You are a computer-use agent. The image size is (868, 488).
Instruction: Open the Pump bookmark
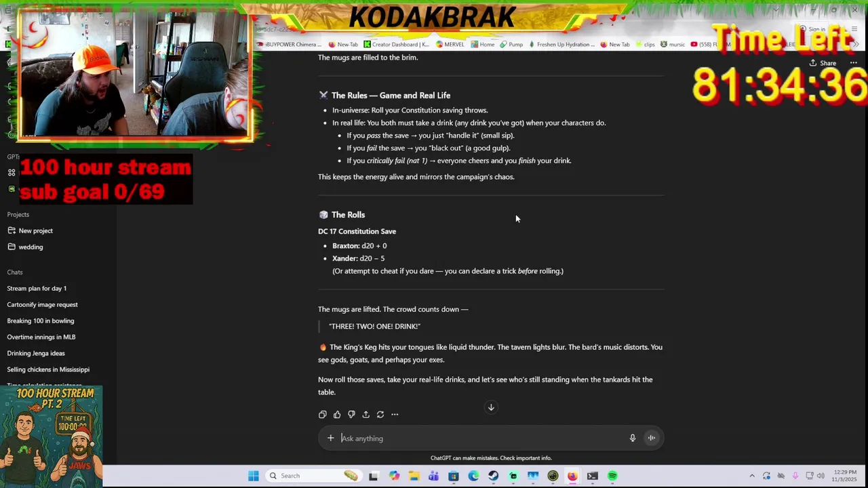[x=511, y=45]
